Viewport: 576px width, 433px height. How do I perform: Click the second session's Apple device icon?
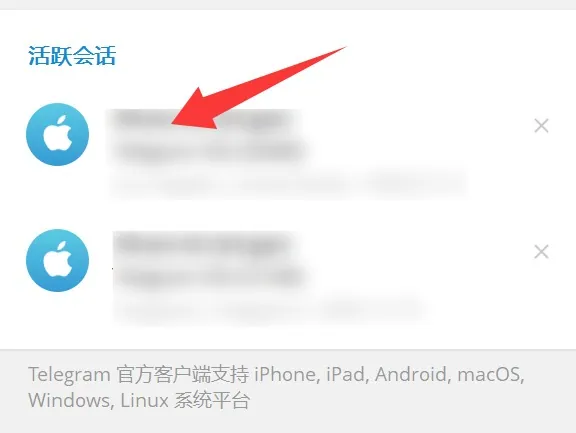[58, 260]
